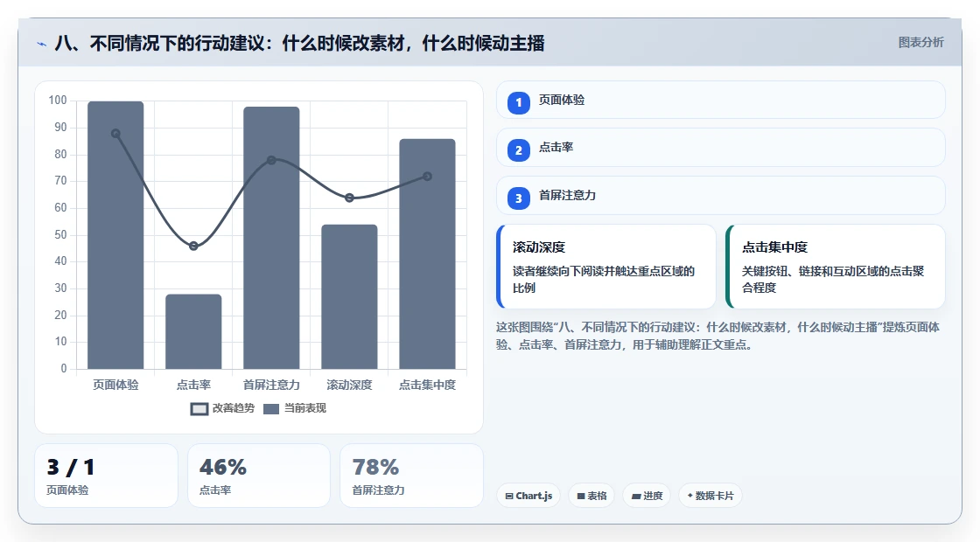Click the y-axis value 50
The width and height of the screenshot is (980, 542).
pyautogui.click(x=60, y=235)
